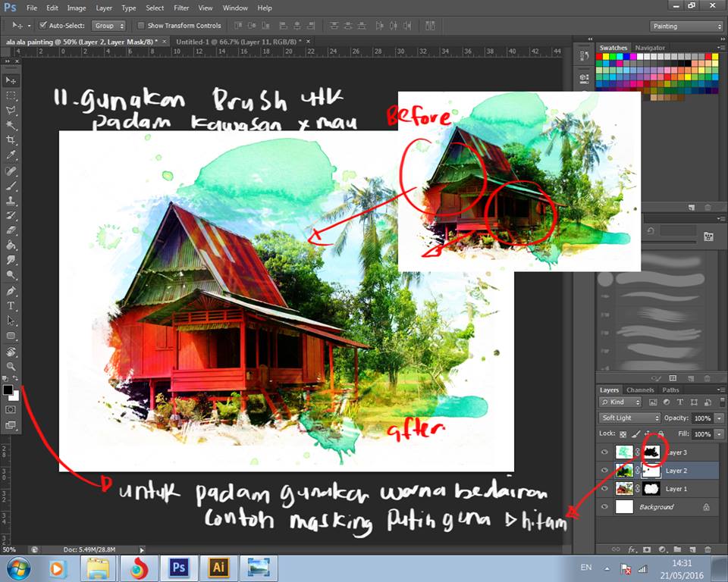Open Photoshop from the Windows taskbar
Viewport: 728px width, 582px height.
179,568
